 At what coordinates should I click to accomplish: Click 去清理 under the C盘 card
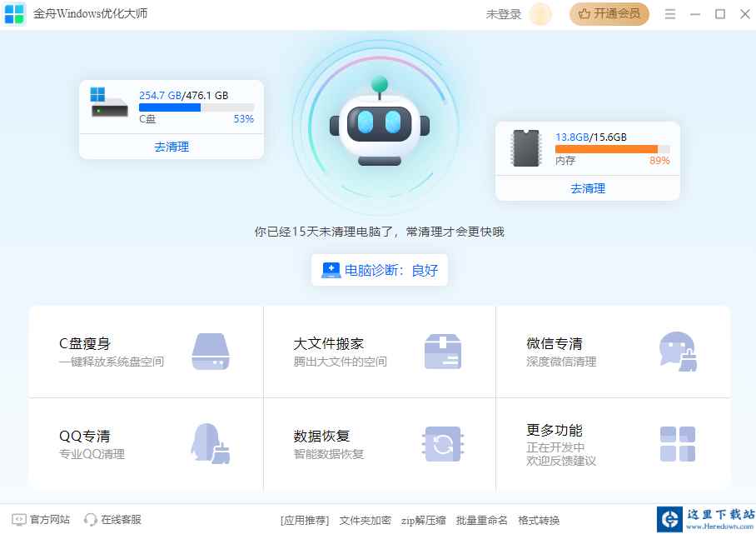[172, 147]
